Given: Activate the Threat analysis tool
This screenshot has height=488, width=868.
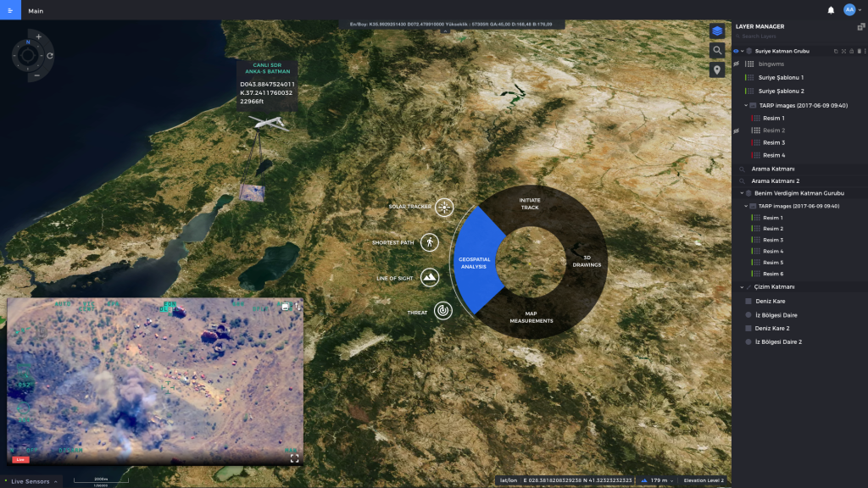Looking at the screenshot, I should pyautogui.click(x=442, y=310).
